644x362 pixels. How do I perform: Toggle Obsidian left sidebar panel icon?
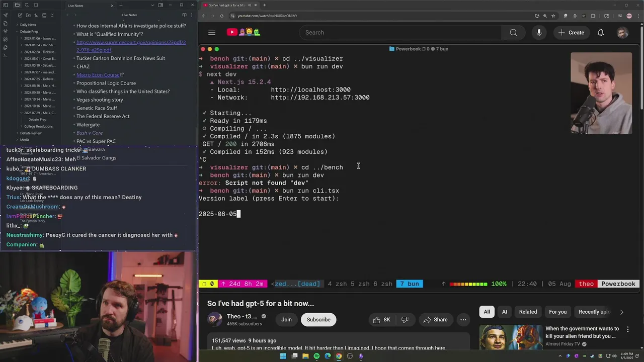5,5
